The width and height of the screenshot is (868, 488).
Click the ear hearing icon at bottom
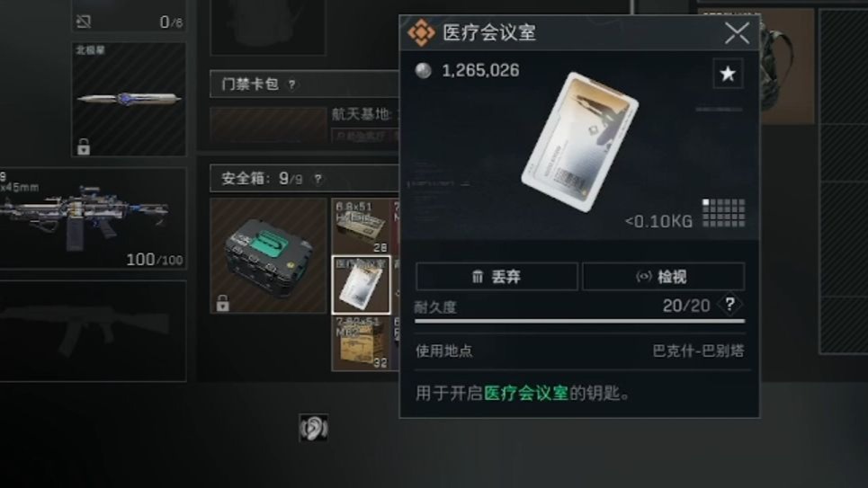click(x=313, y=428)
